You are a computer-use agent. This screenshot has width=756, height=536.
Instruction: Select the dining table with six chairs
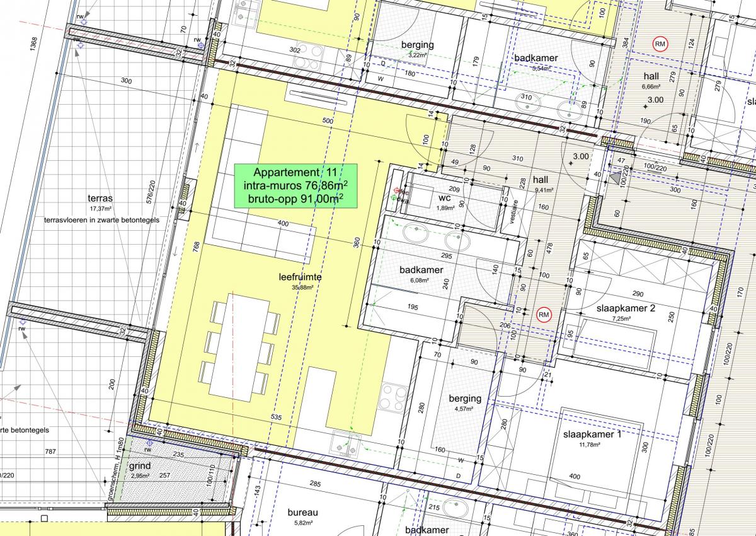tap(240, 348)
